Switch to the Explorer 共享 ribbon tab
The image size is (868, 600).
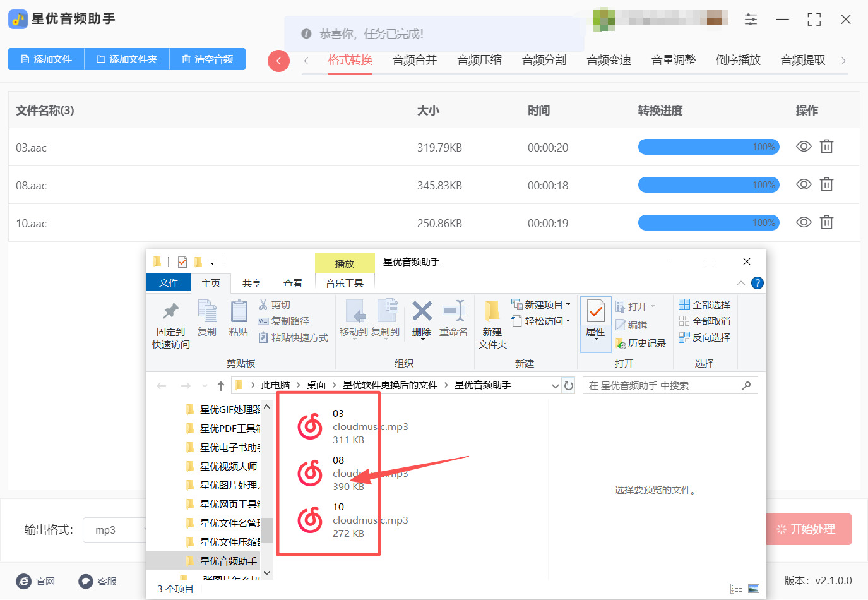252,283
